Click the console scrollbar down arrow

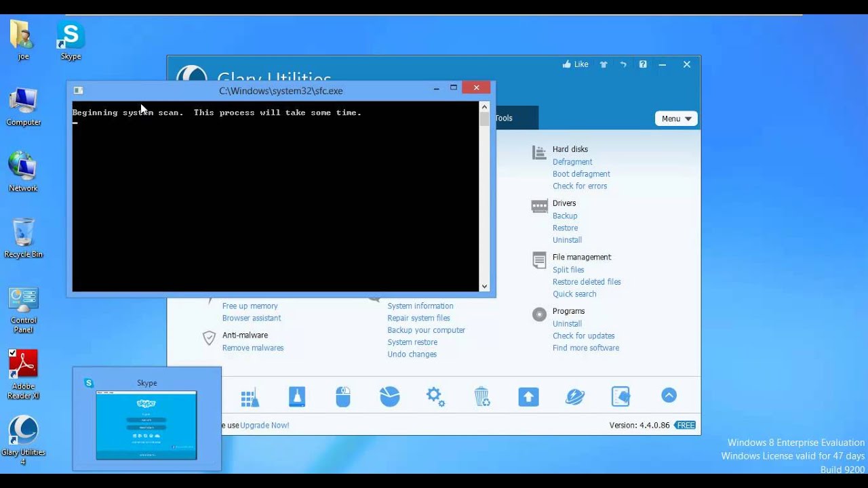click(485, 287)
